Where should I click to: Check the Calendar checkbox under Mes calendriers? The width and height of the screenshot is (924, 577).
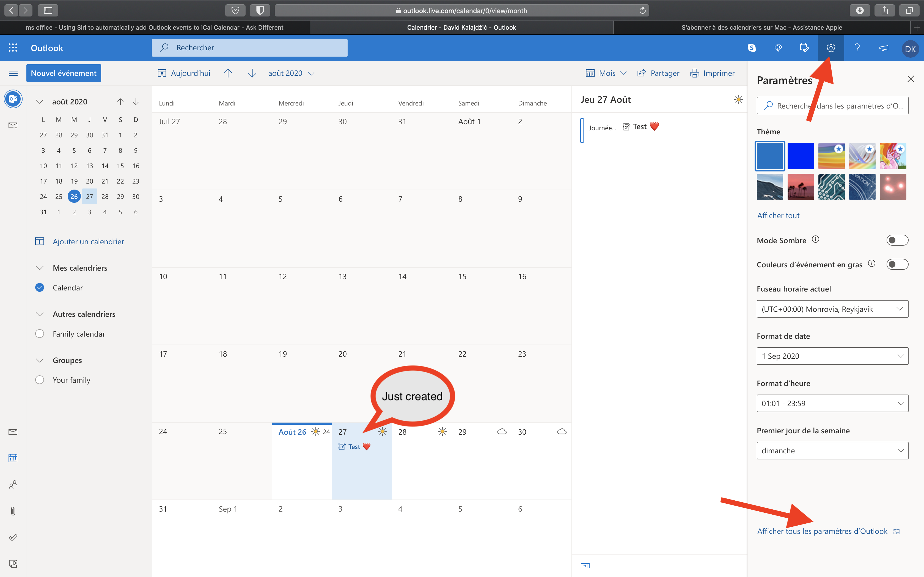pyautogui.click(x=40, y=287)
